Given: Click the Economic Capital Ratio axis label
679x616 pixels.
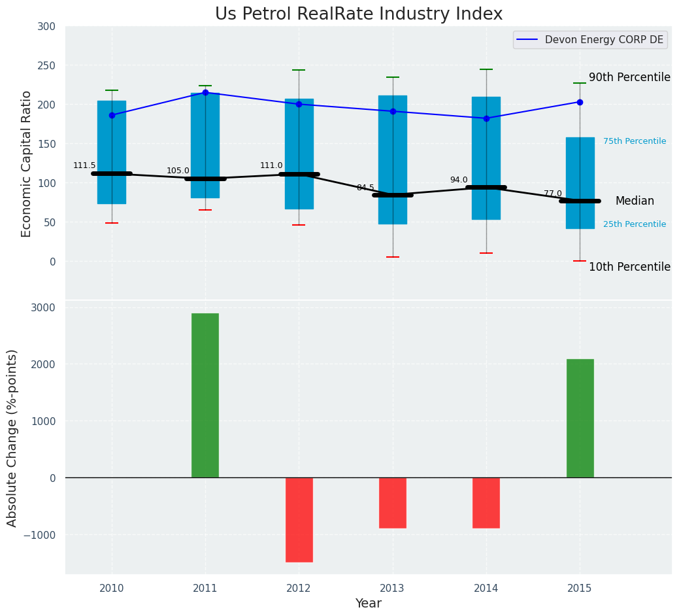Looking at the screenshot, I should point(27,163).
